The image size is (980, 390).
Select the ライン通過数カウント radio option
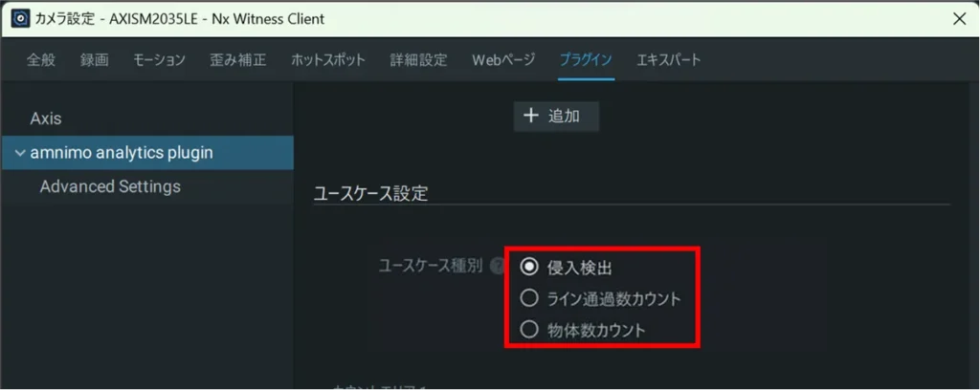pos(529,298)
